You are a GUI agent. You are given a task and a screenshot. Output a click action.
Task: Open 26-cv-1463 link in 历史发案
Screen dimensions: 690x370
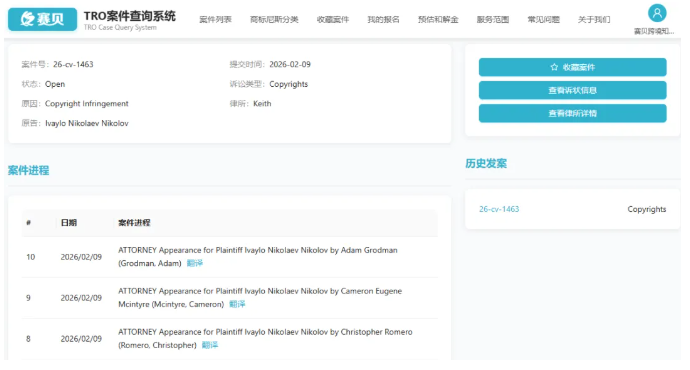pyautogui.click(x=499, y=209)
